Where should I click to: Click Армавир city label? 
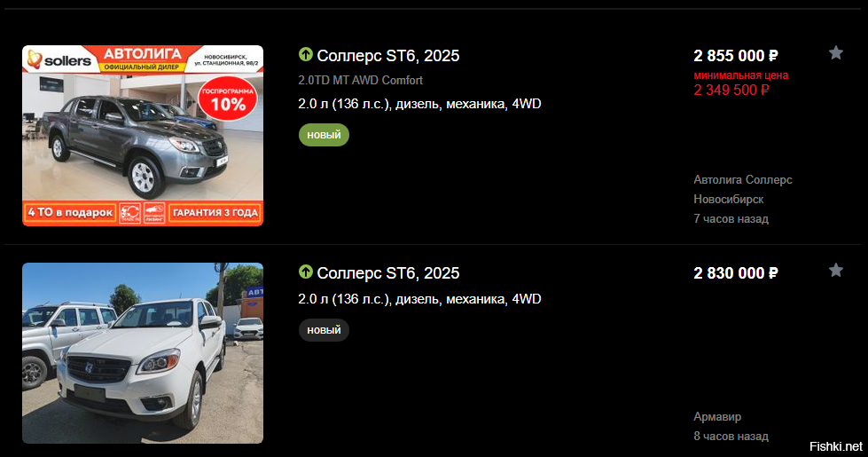coord(717,416)
